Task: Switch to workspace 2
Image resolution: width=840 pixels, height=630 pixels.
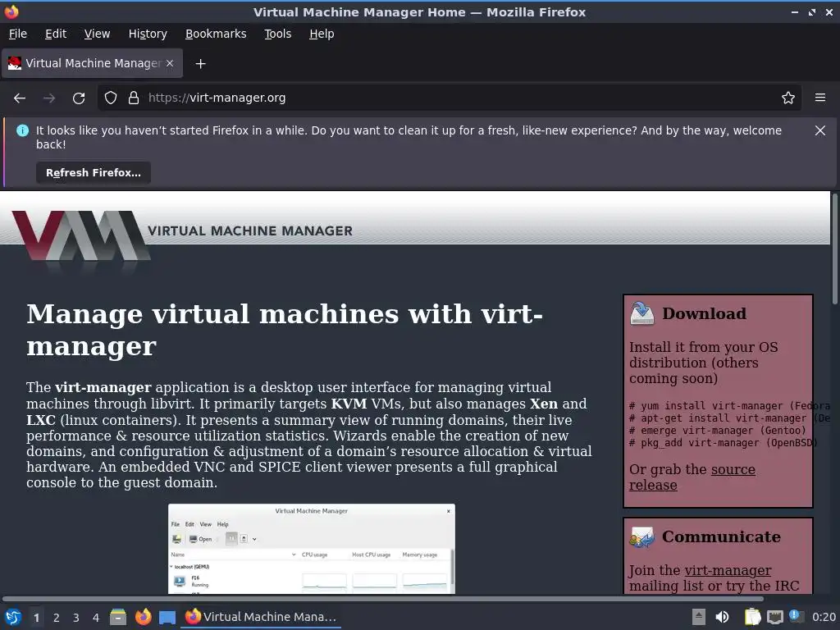Action: (x=57, y=618)
